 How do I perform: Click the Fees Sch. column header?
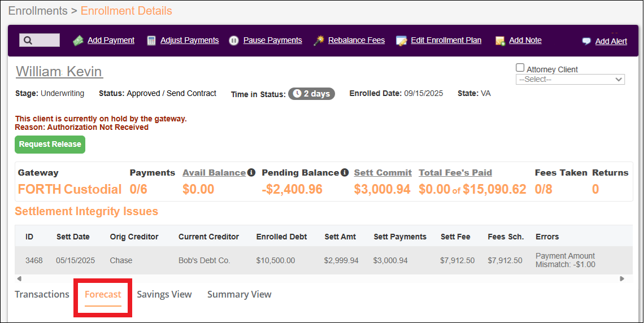[x=506, y=237]
